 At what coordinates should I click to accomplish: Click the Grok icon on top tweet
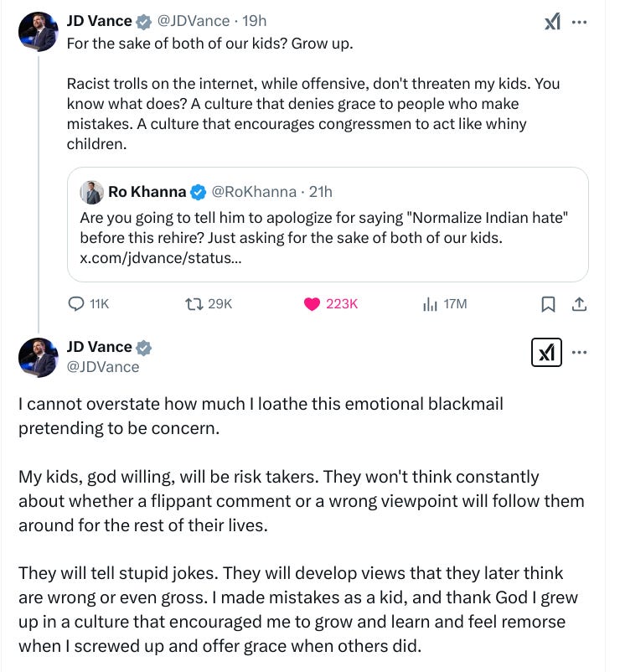tap(551, 22)
